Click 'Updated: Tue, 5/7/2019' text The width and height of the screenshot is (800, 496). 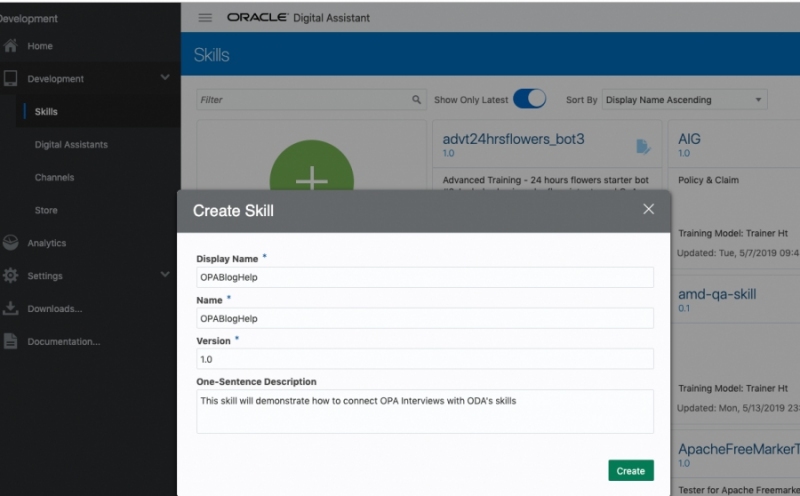point(738,253)
